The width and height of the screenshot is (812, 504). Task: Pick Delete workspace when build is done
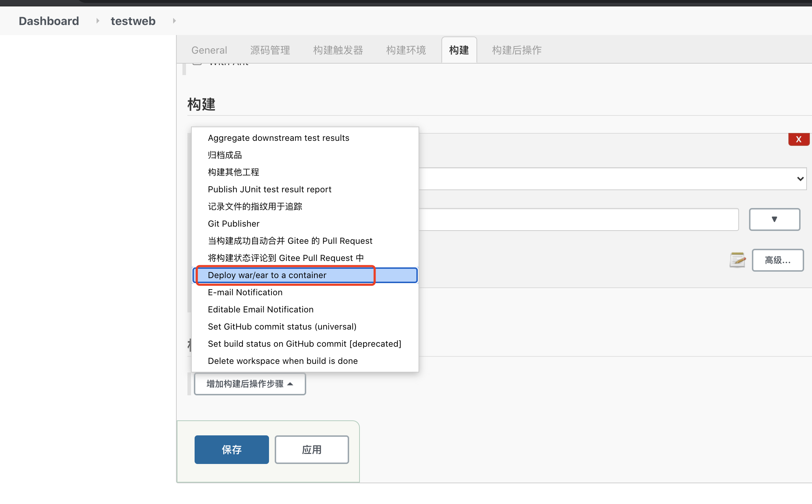point(283,361)
